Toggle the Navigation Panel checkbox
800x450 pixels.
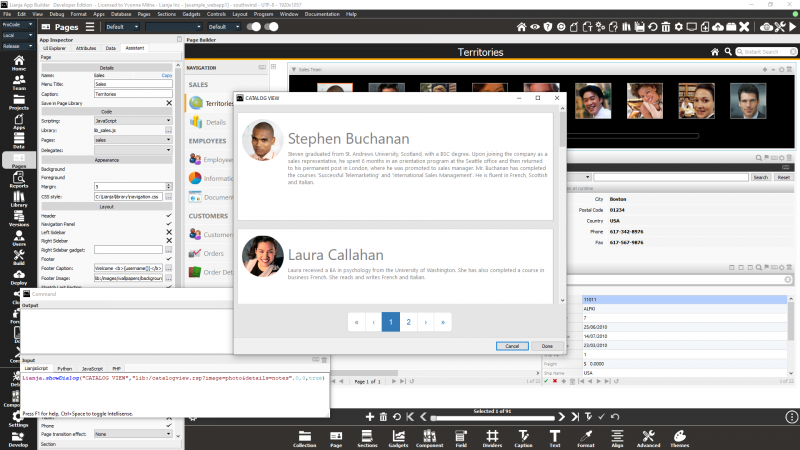169,224
